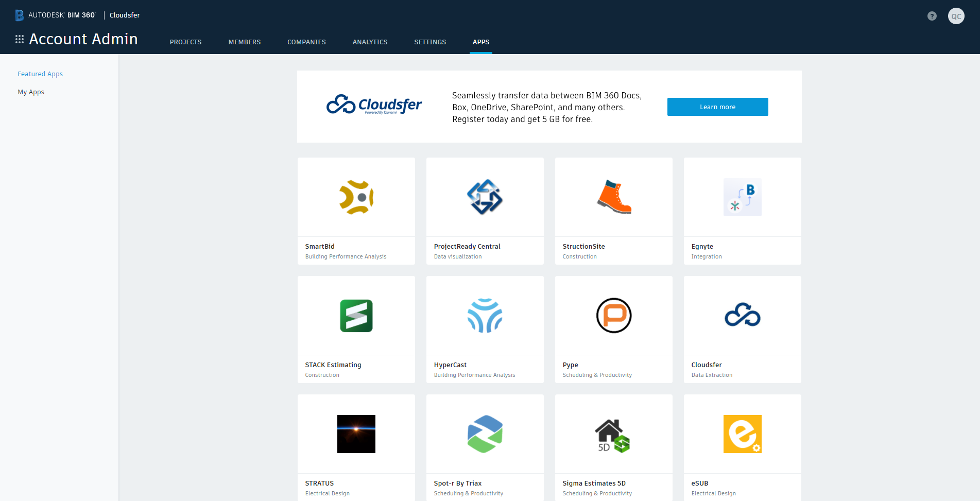Click the Account Admin heading
Image resolution: width=980 pixels, height=501 pixels.
(x=83, y=39)
